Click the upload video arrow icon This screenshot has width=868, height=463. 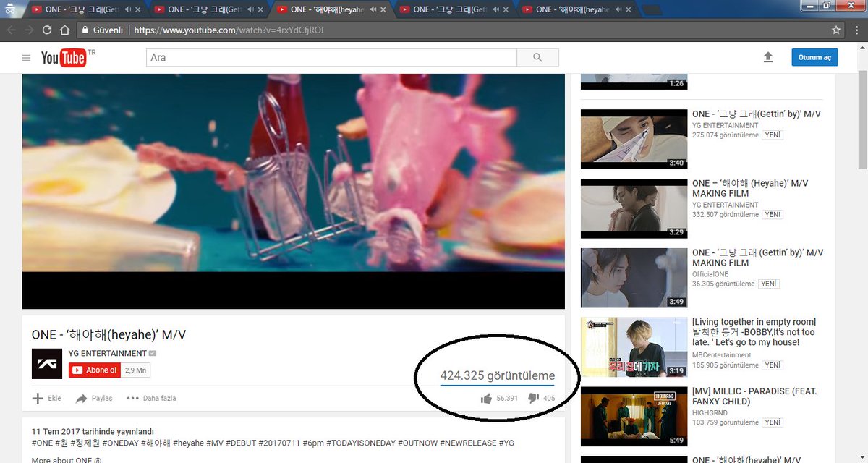coord(768,57)
